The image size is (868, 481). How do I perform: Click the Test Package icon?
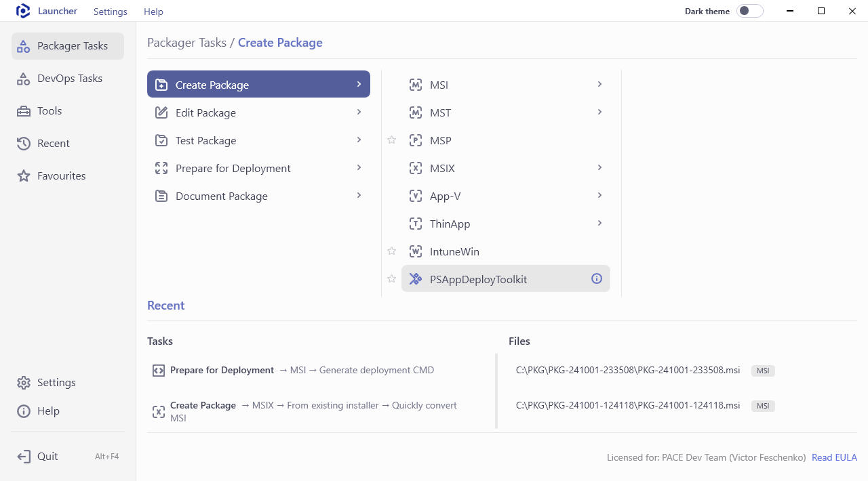pos(161,140)
